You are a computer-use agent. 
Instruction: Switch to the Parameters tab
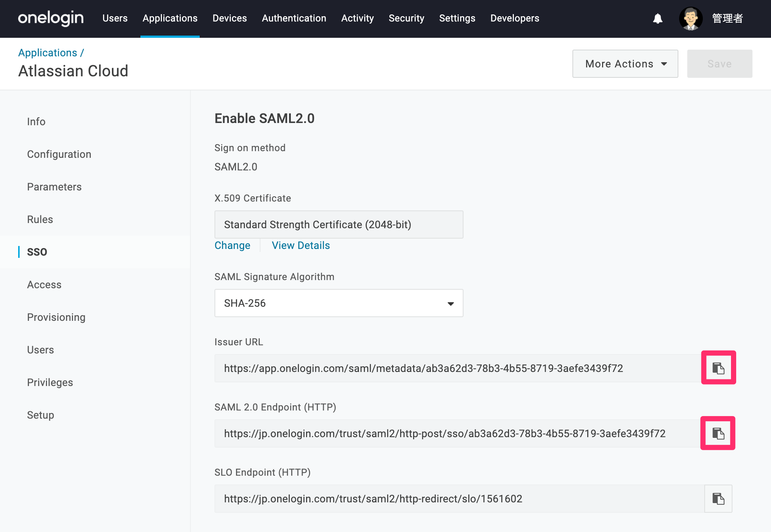point(54,187)
